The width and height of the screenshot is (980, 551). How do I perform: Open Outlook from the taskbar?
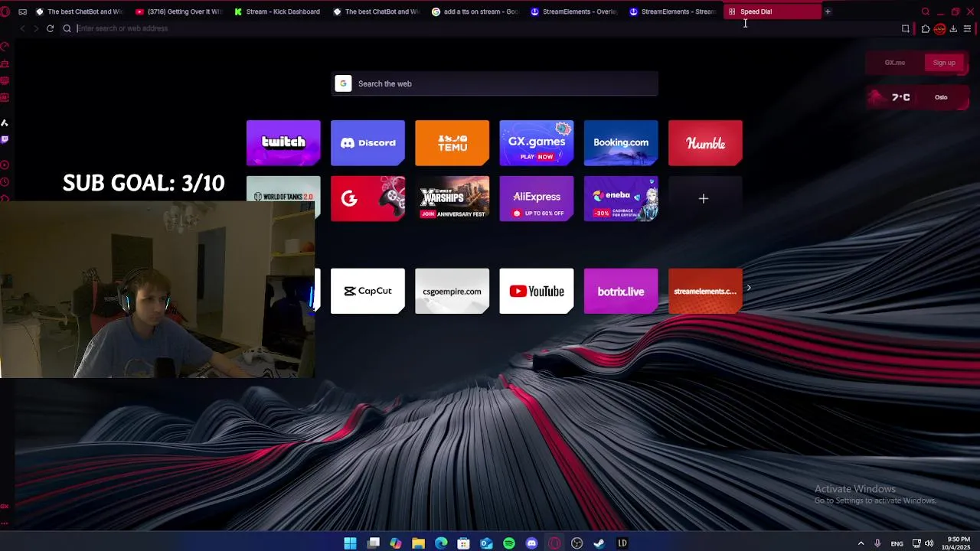pos(486,543)
